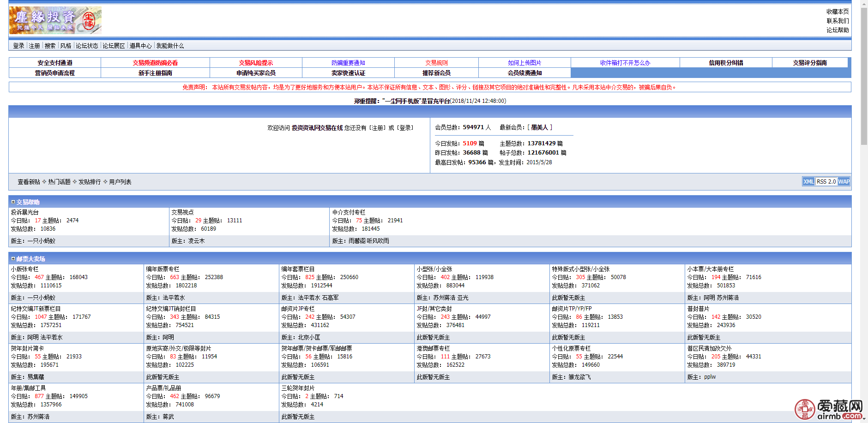Open the RSS 2.0 feed badge
Image resolution: width=868 pixels, height=423 pixels.
(x=826, y=182)
